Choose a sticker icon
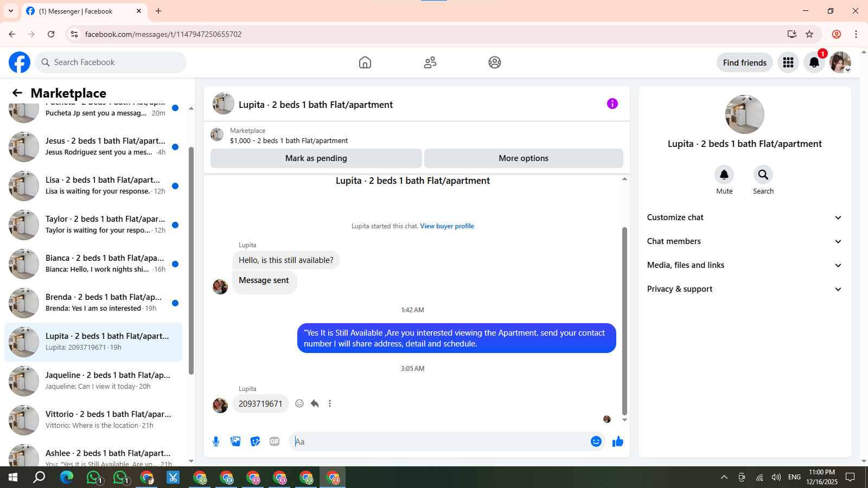 tap(255, 441)
